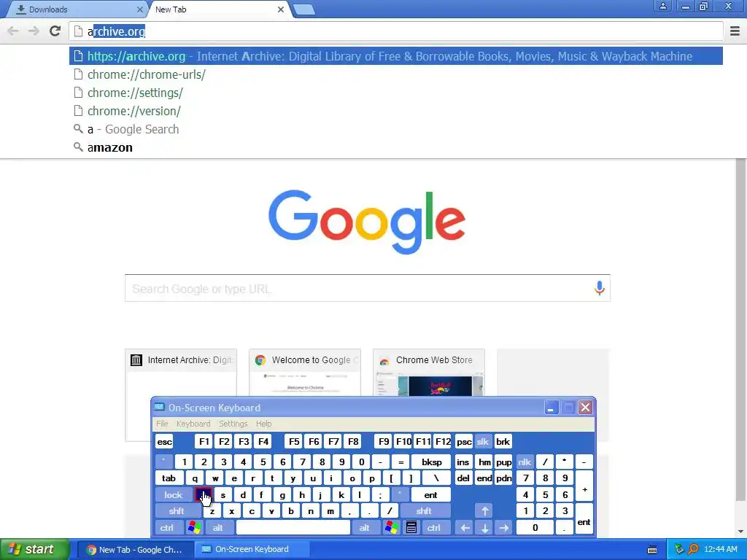Open the Internet Archive thumbnail tile

[x=181, y=373]
